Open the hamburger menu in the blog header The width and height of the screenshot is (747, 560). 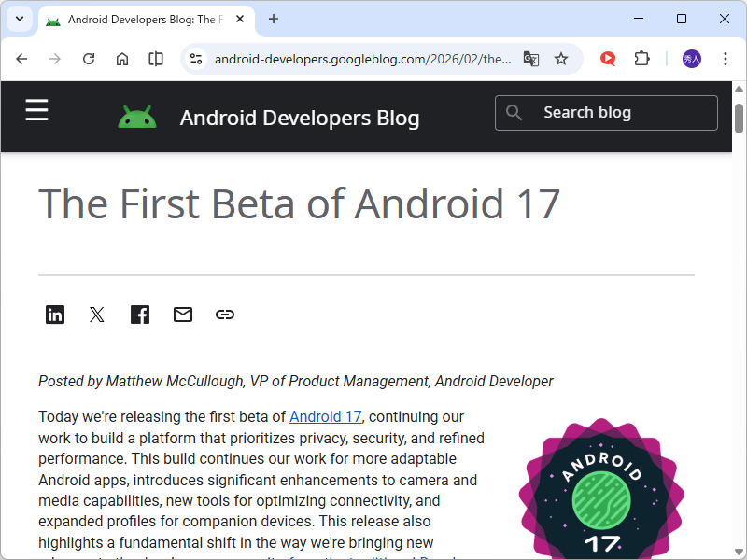coord(36,110)
